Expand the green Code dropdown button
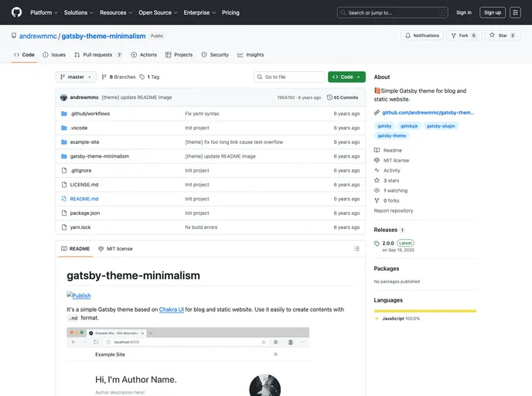532x396 pixels. tap(346, 77)
